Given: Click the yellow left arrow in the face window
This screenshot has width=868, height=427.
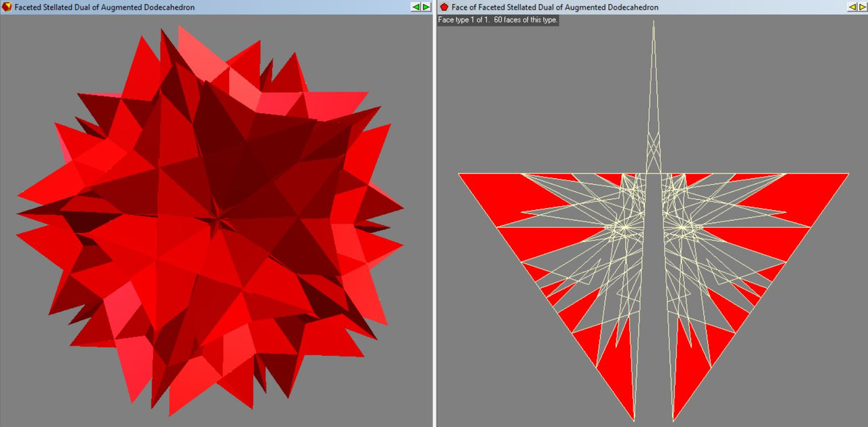Looking at the screenshot, I should pos(852,7).
